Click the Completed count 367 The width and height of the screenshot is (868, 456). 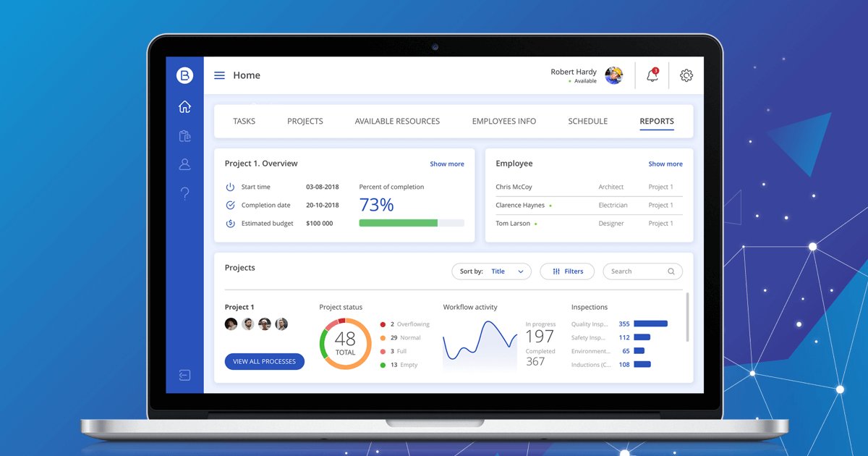pos(535,361)
